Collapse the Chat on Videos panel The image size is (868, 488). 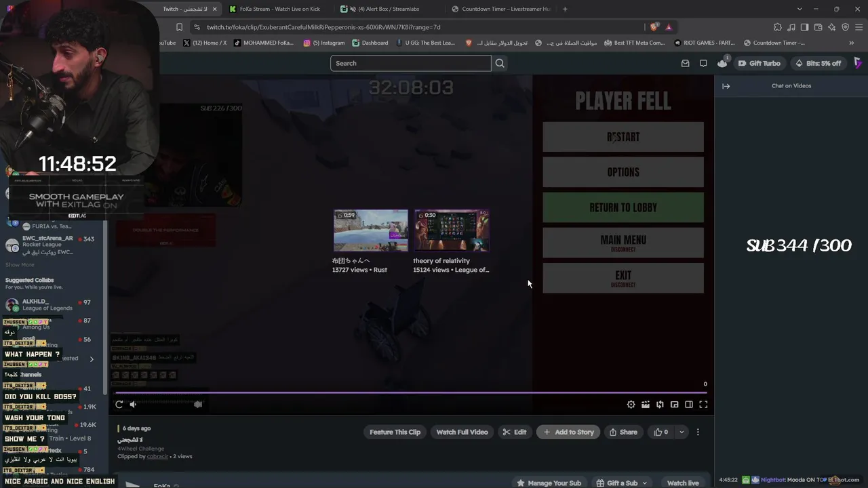726,86
